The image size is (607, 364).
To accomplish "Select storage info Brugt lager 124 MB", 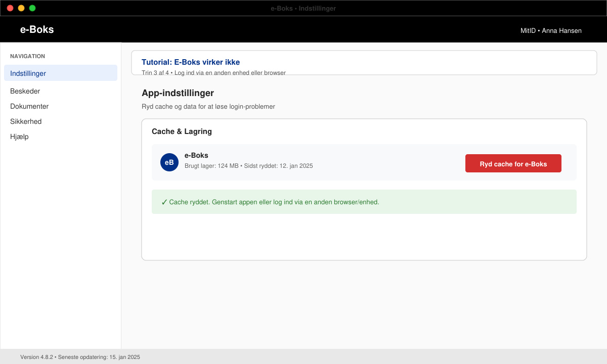I will tap(248, 166).
